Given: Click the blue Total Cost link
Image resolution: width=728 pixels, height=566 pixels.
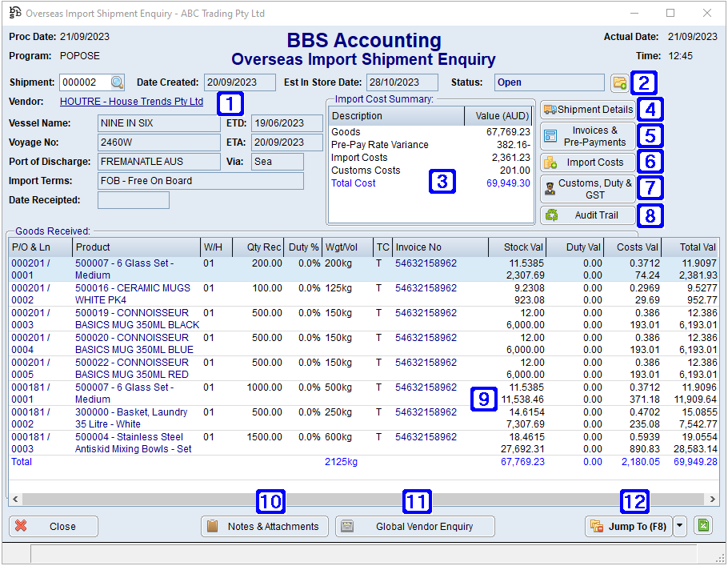Looking at the screenshot, I should pos(353,183).
